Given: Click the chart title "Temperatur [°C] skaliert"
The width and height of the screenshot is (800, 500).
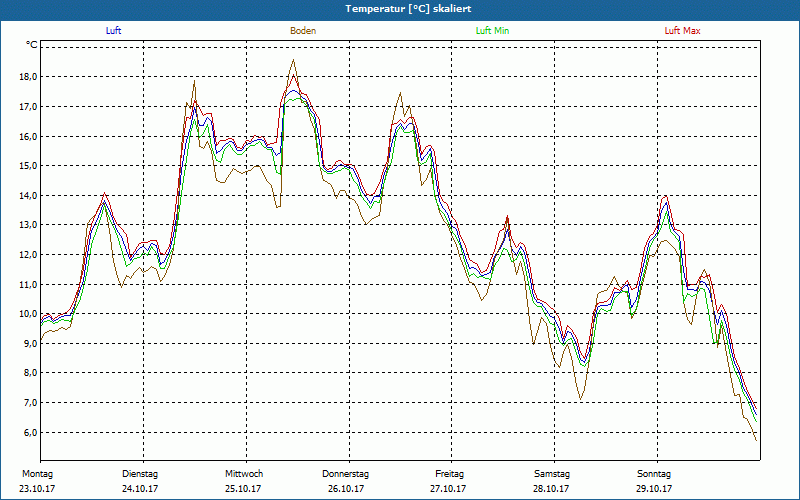Looking at the screenshot, I should click(408, 9).
